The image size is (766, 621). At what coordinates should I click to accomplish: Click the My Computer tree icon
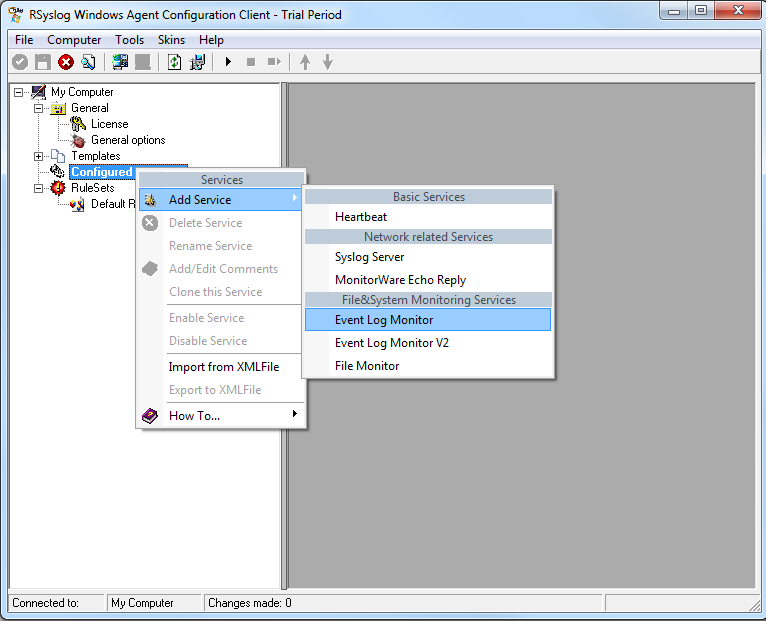pos(39,92)
